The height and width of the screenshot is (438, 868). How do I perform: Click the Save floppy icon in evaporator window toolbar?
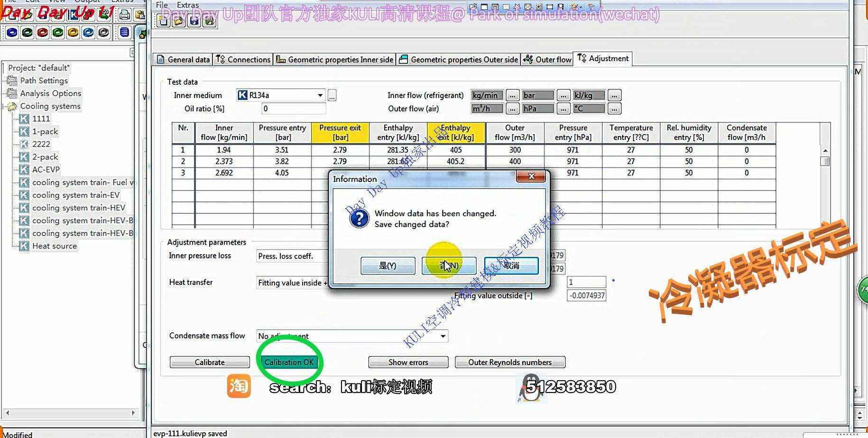[x=194, y=20]
